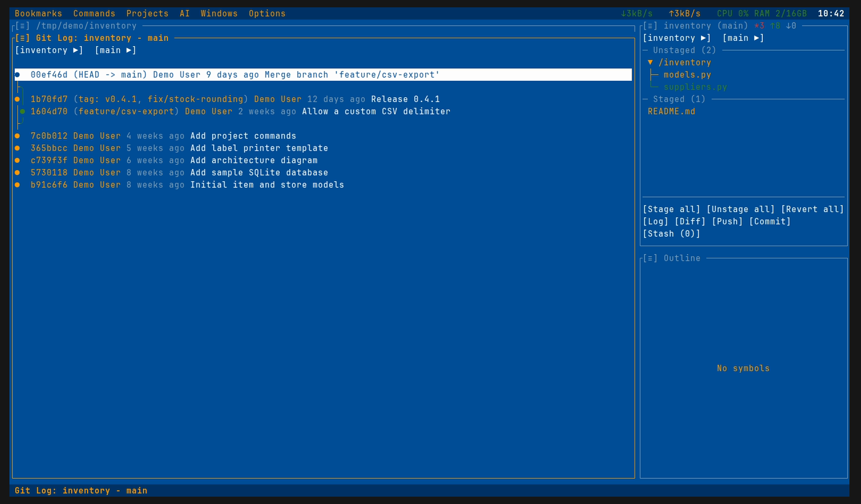Viewport: 861px width, 504px height.
Task: Open the Stash (0) button
Action: pyautogui.click(x=672, y=234)
